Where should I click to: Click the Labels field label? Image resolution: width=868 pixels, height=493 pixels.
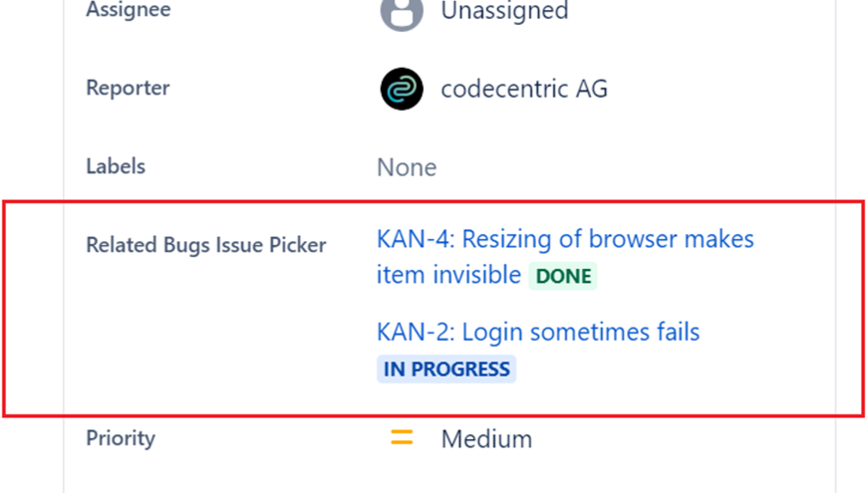[x=116, y=165]
